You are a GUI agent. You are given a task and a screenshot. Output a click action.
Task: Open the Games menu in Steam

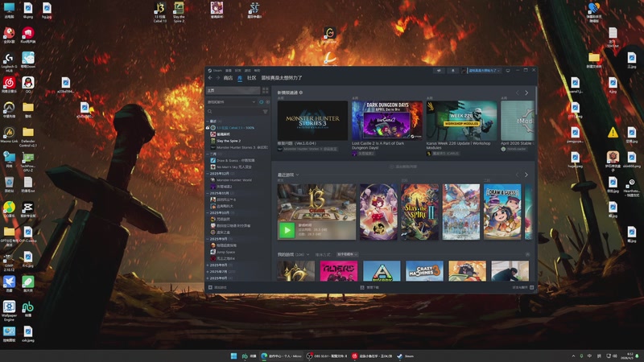click(247, 70)
